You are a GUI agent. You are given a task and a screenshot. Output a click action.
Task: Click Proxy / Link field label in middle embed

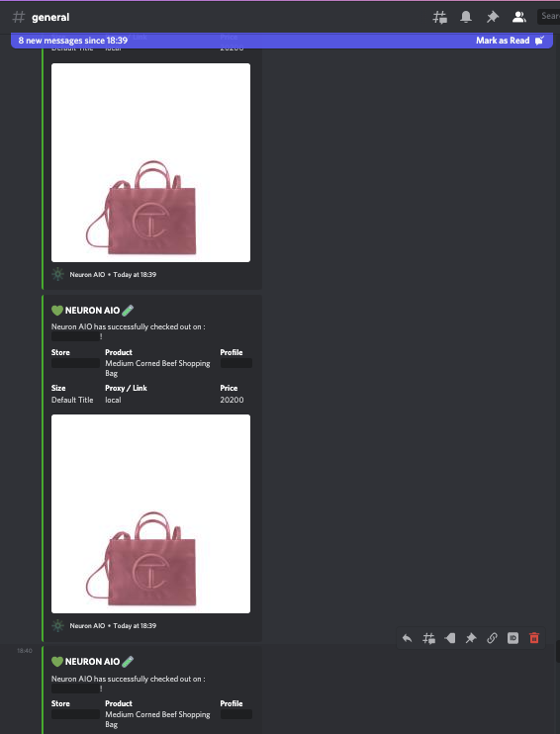tap(126, 388)
